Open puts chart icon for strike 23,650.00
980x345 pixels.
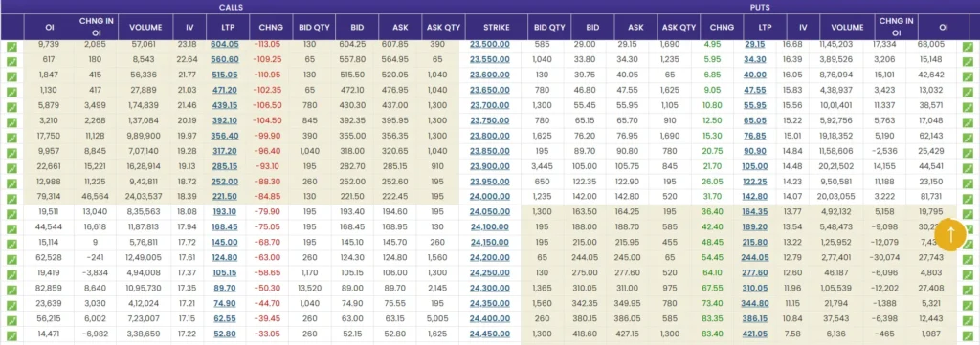(968, 93)
